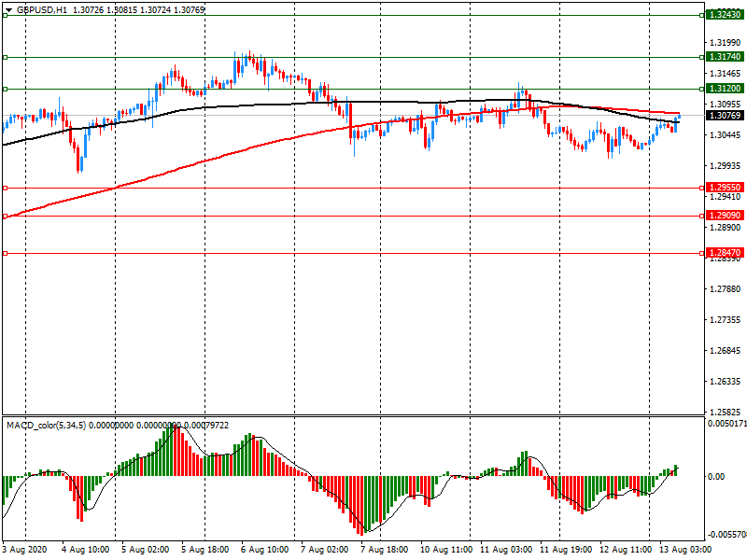
Task: Select left handle of 1.31200 line
Action: click(x=6, y=89)
